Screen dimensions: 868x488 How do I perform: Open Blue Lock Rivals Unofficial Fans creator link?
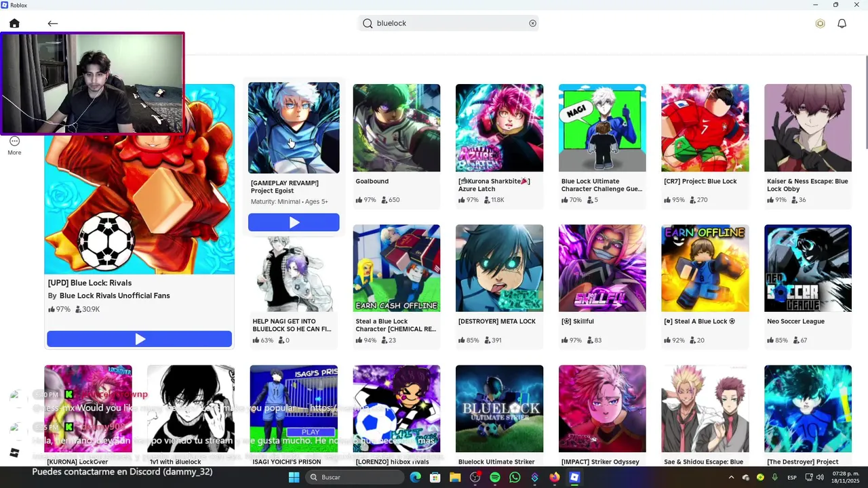pos(115,296)
